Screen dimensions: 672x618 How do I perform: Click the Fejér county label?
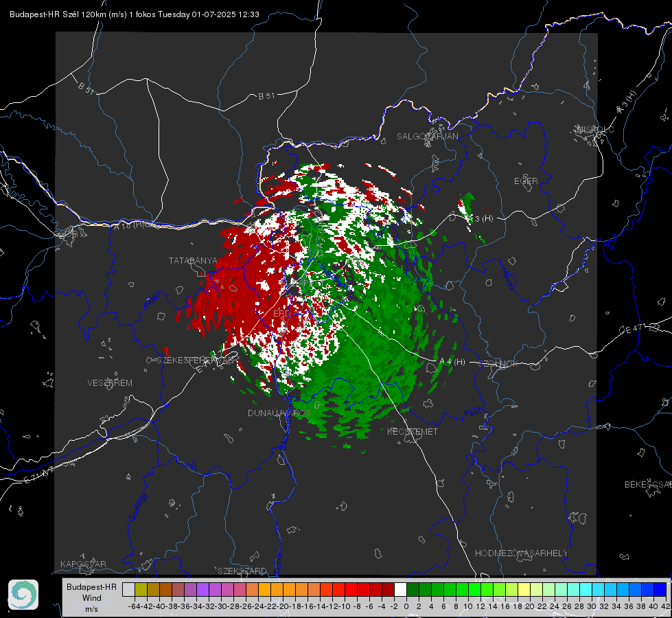click(154, 300)
